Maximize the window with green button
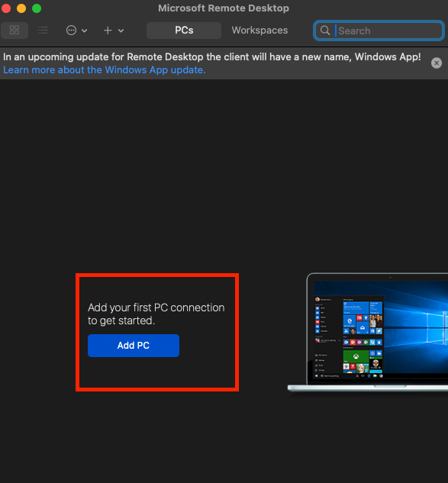 tap(37, 8)
